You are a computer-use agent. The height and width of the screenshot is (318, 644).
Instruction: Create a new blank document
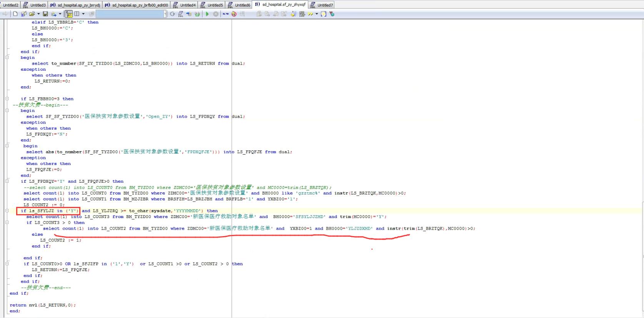click(15, 14)
